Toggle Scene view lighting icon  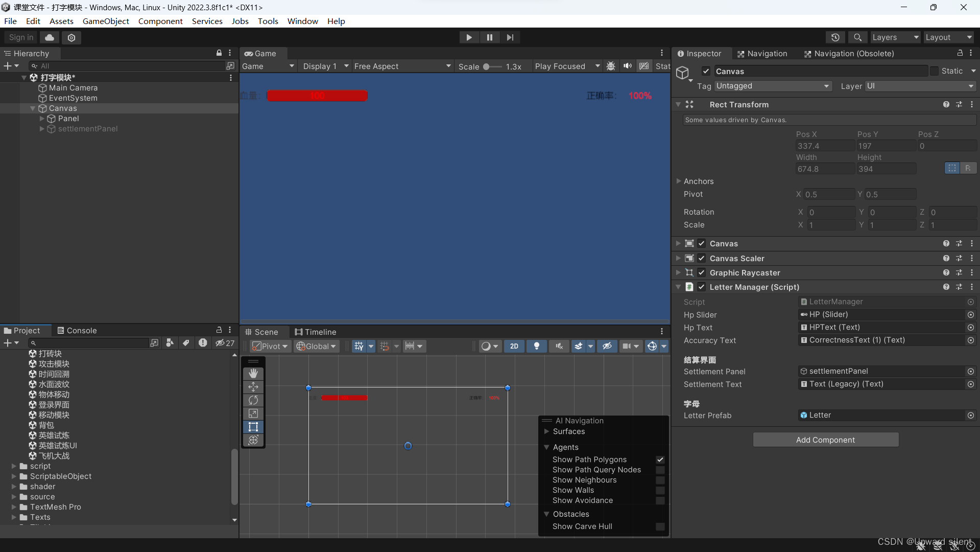pos(536,346)
